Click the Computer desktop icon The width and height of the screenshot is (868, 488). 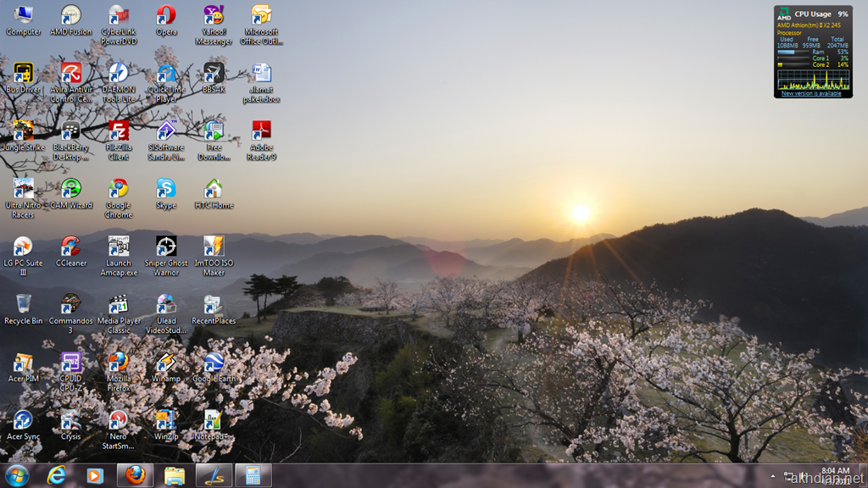[24, 16]
